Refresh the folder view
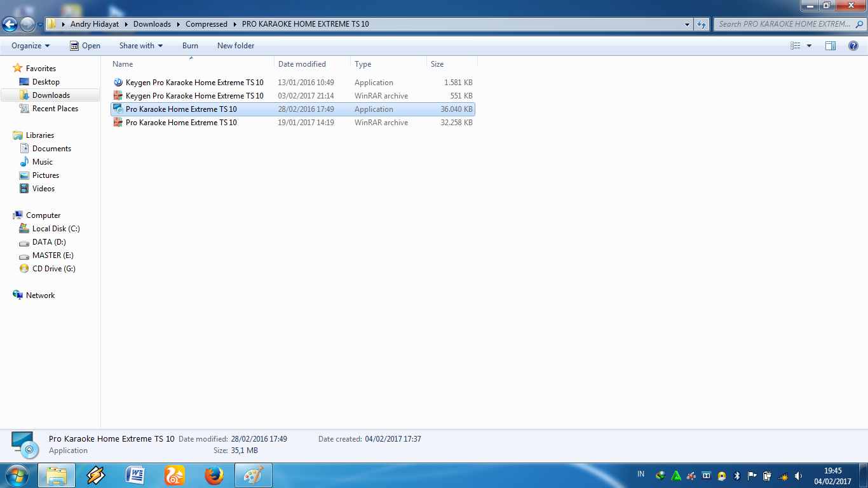This screenshot has width=868, height=488. 702,24
